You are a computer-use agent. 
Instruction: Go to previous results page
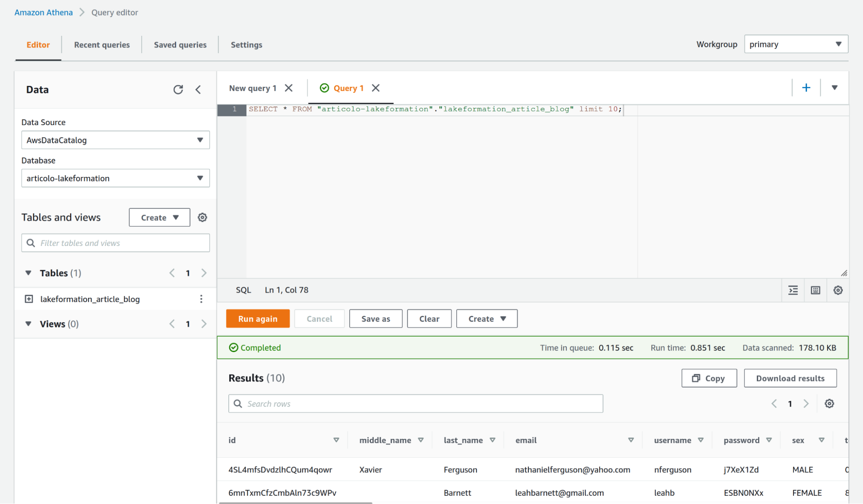pyautogui.click(x=774, y=403)
